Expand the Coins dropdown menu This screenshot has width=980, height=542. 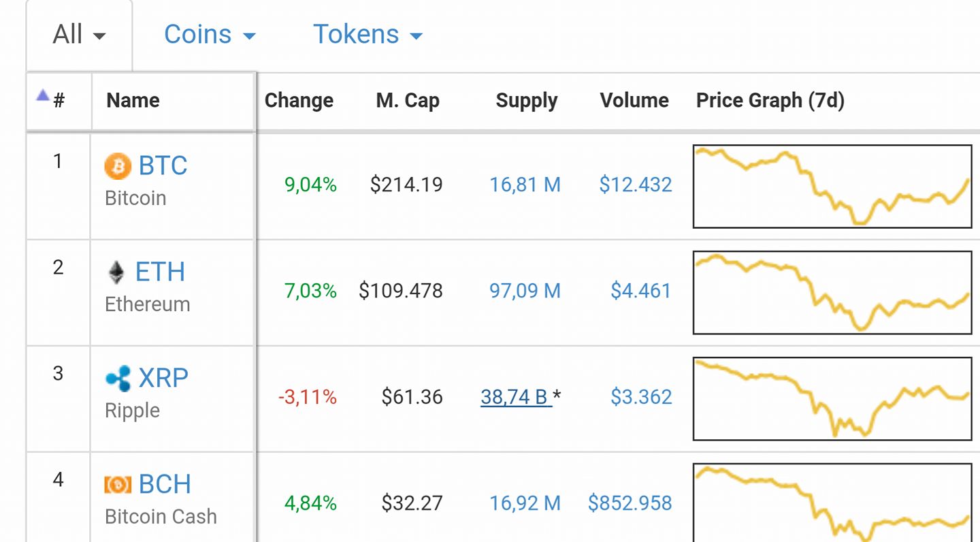point(210,35)
